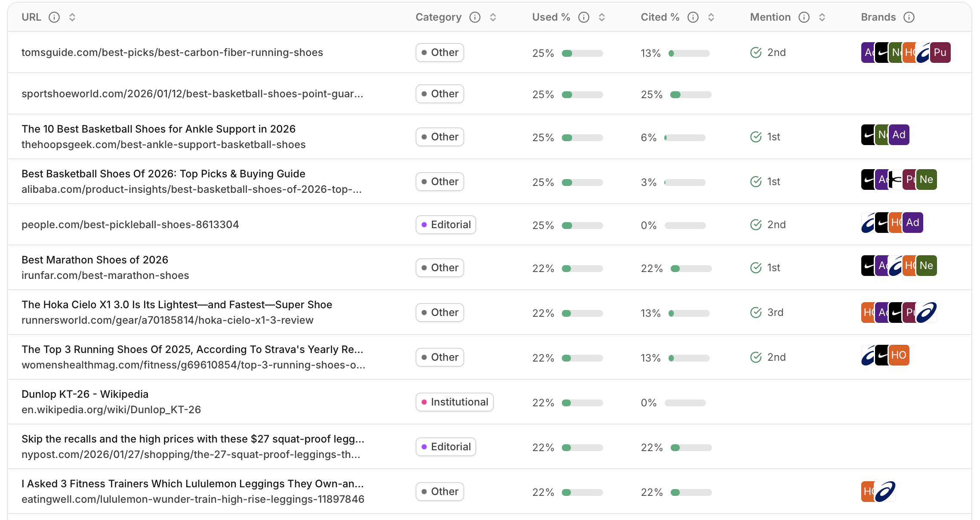
Task: Click mention check icon in irunfar row
Action: [x=756, y=268]
